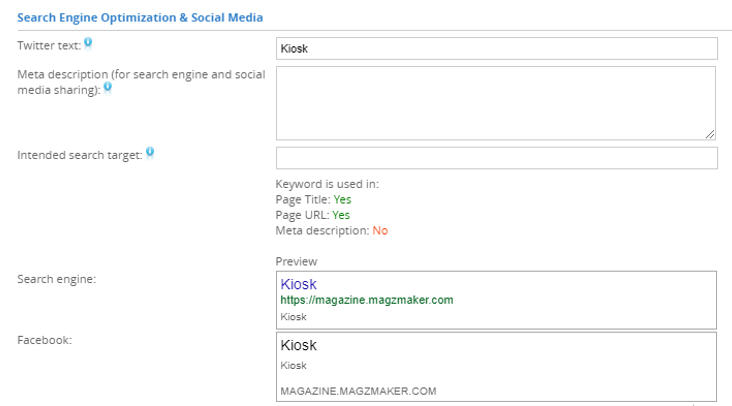Click the Twitter text label
This screenshot has height=406, width=732.
pyautogui.click(x=49, y=46)
